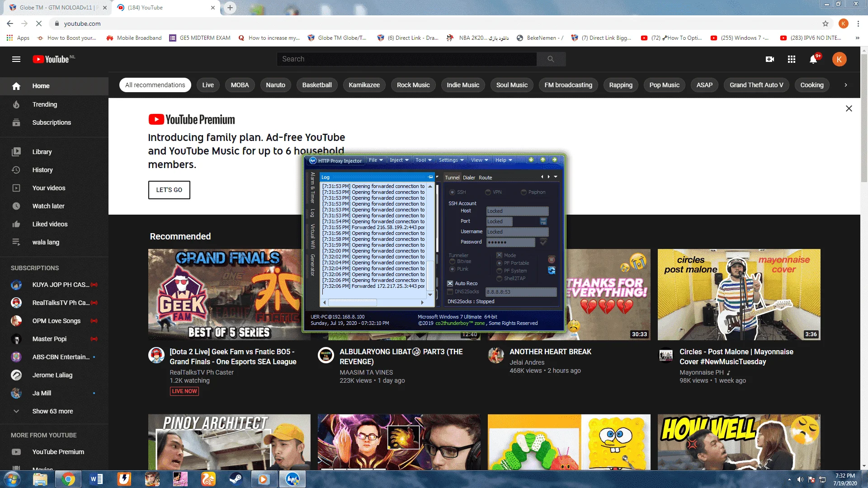Open the notifications bell
Image resolution: width=868 pixels, height=488 pixels.
click(813, 59)
